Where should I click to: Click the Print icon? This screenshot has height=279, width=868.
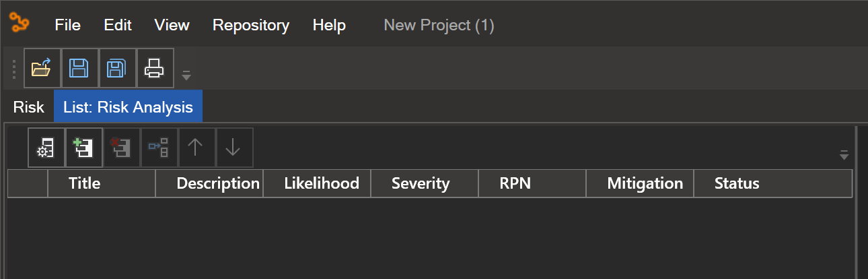[155, 68]
